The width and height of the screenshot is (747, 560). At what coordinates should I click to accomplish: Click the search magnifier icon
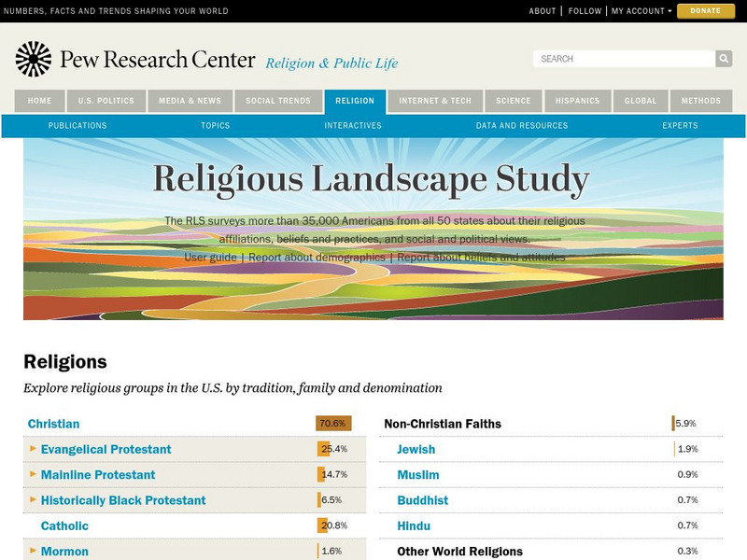pyautogui.click(x=724, y=59)
